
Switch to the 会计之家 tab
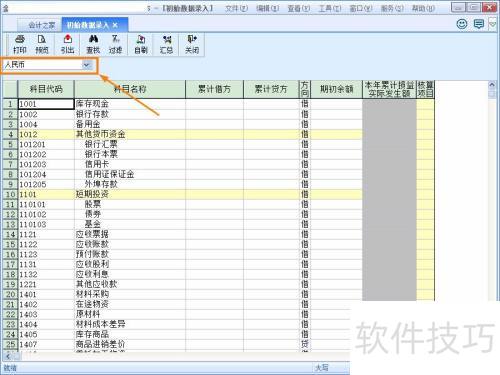coord(41,25)
